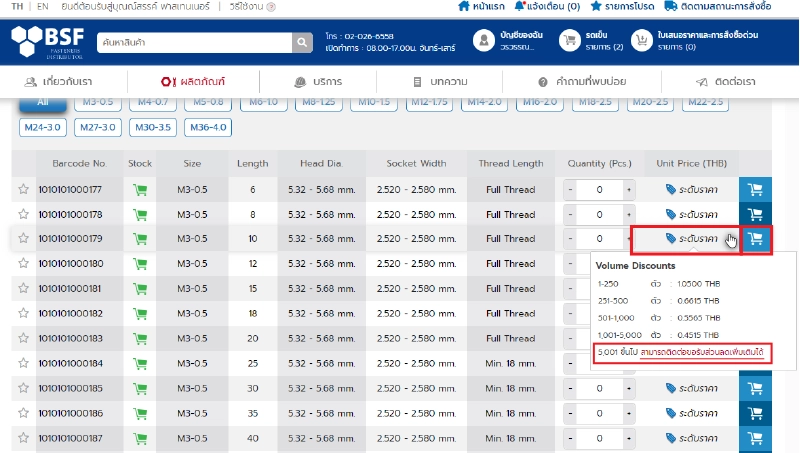Screen dimensions: 800x453
Task: Select the All size filter
Action: point(43,102)
